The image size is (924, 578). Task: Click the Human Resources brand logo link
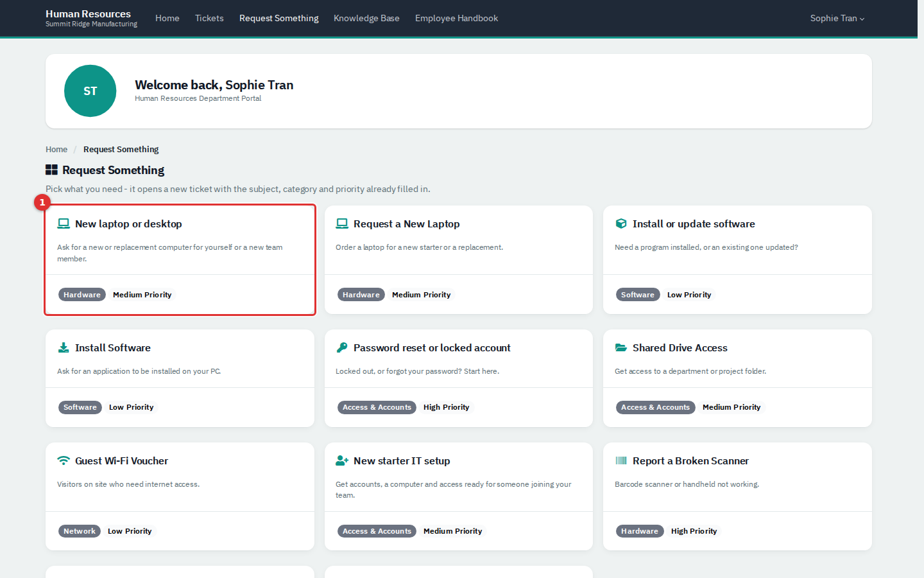[91, 18]
